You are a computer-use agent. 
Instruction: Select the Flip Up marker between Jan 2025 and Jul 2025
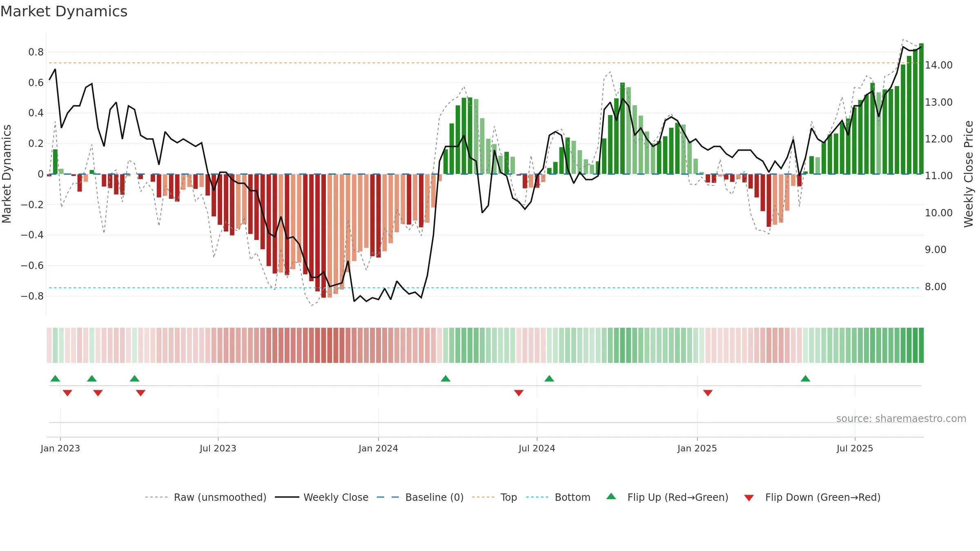[x=805, y=378]
